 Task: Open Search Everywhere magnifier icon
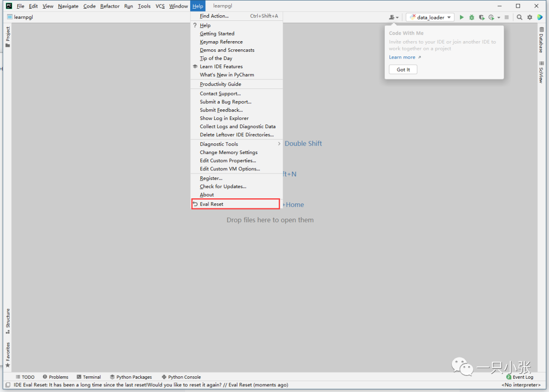pos(520,17)
